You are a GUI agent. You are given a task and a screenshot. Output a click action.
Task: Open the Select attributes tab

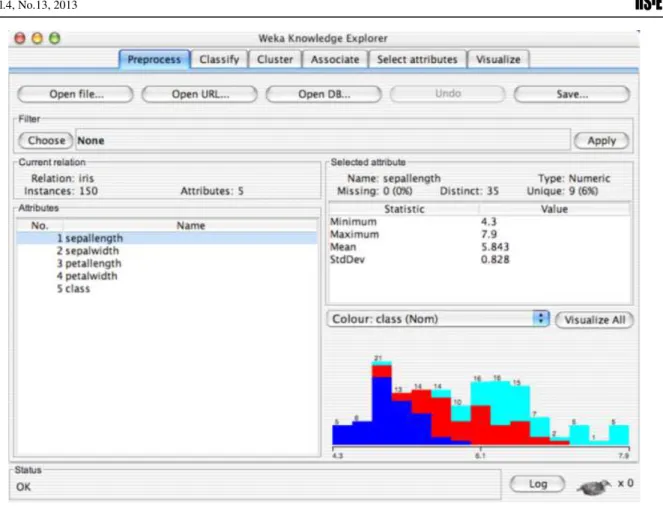417,60
